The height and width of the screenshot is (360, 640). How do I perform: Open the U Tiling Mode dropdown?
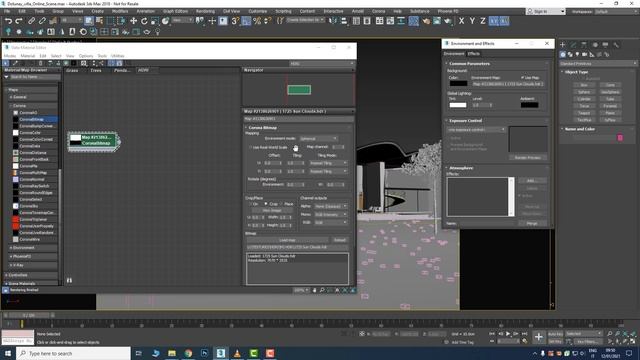(329, 163)
